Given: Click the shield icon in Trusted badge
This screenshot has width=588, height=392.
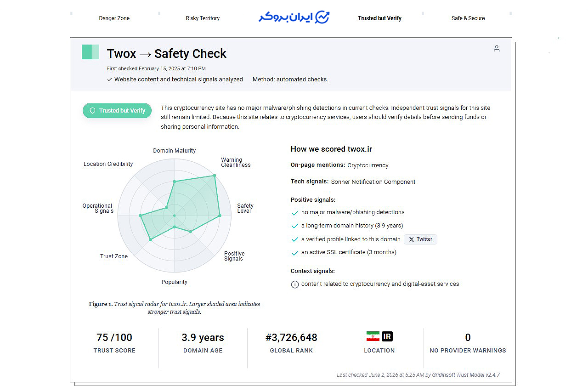Looking at the screenshot, I should click(92, 111).
